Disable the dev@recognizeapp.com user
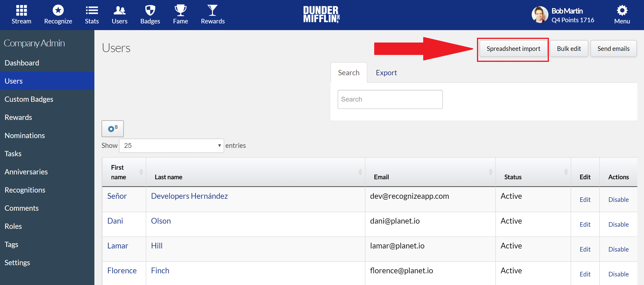 (618, 199)
